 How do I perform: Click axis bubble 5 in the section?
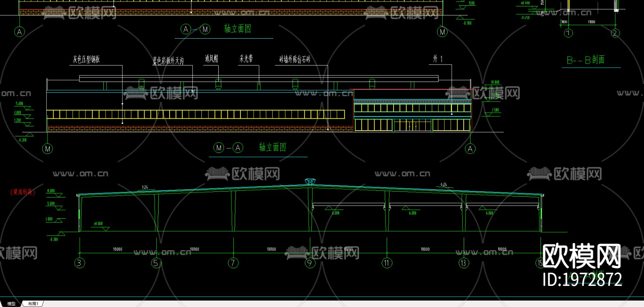156,263
